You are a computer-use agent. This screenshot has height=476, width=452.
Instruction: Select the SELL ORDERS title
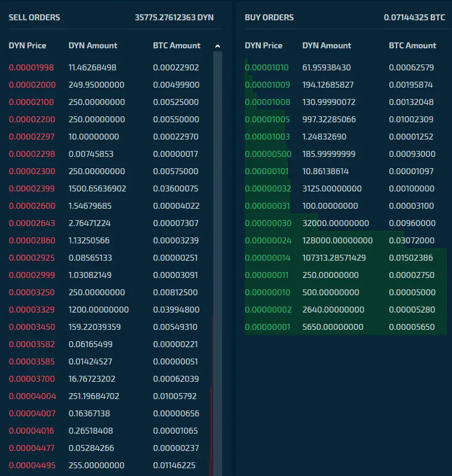[35, 18]
